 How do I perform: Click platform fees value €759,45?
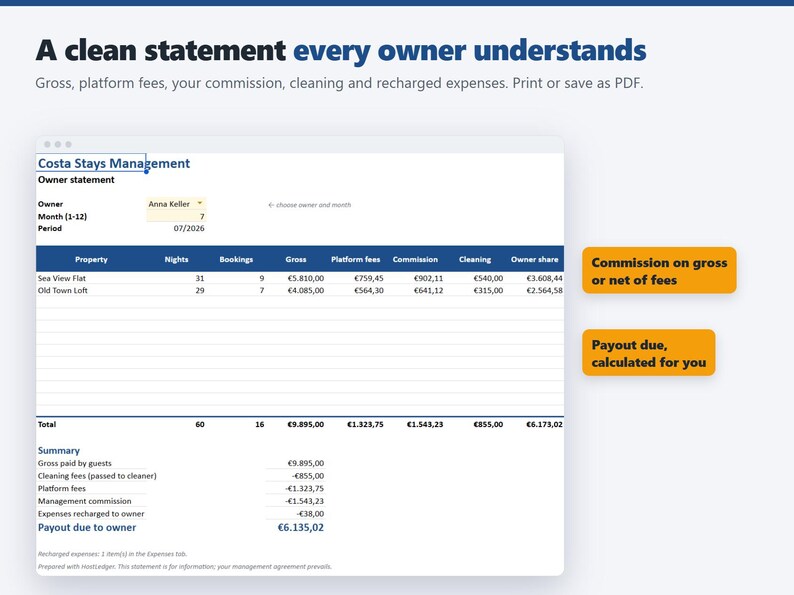[369, 278]
